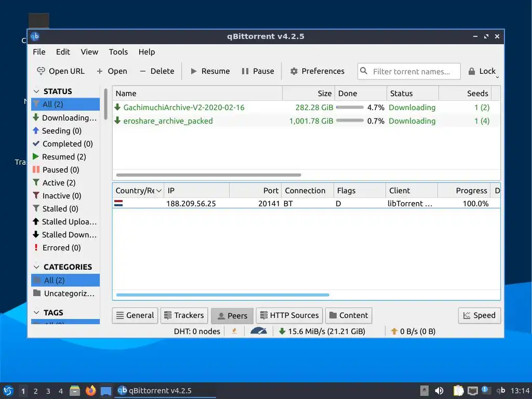Click the peers list horizontal scrollbar

point(222,295)
